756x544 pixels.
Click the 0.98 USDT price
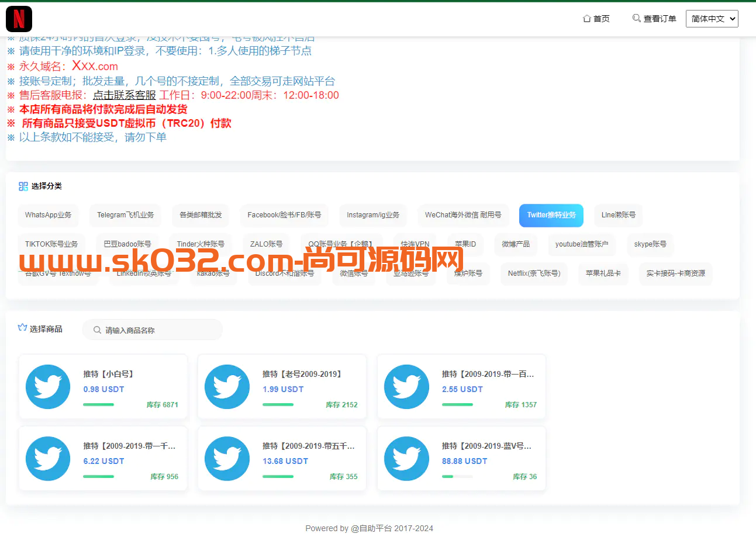click(103, 389)
